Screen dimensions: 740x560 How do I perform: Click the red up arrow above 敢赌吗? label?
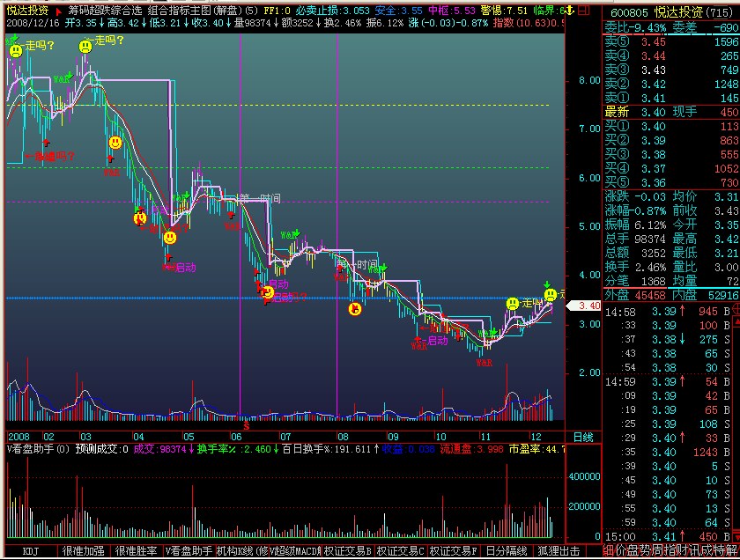point(45,143)
